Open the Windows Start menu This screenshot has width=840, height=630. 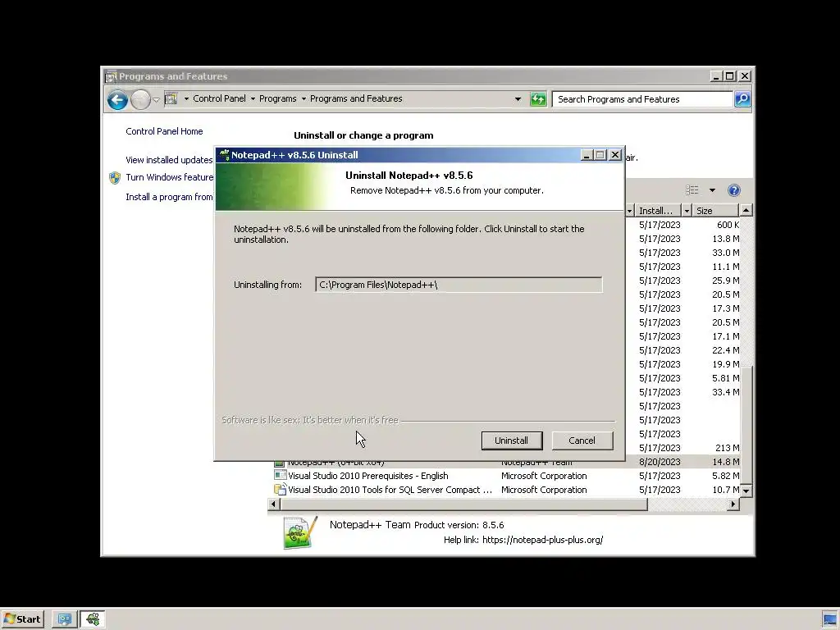coord(22,619)
